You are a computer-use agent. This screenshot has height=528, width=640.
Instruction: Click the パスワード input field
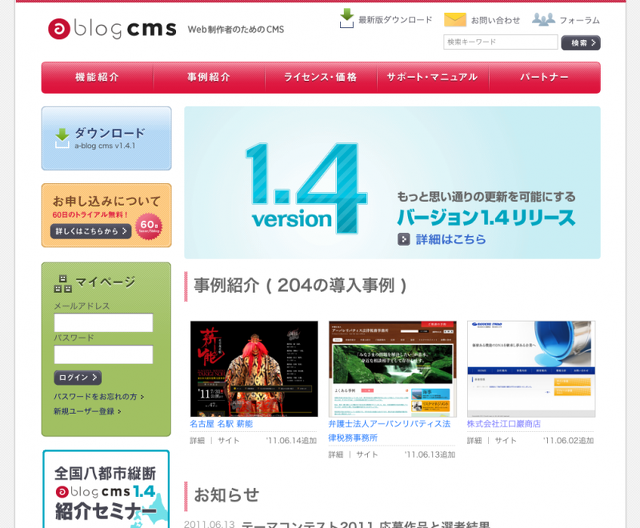click(103, 355)
